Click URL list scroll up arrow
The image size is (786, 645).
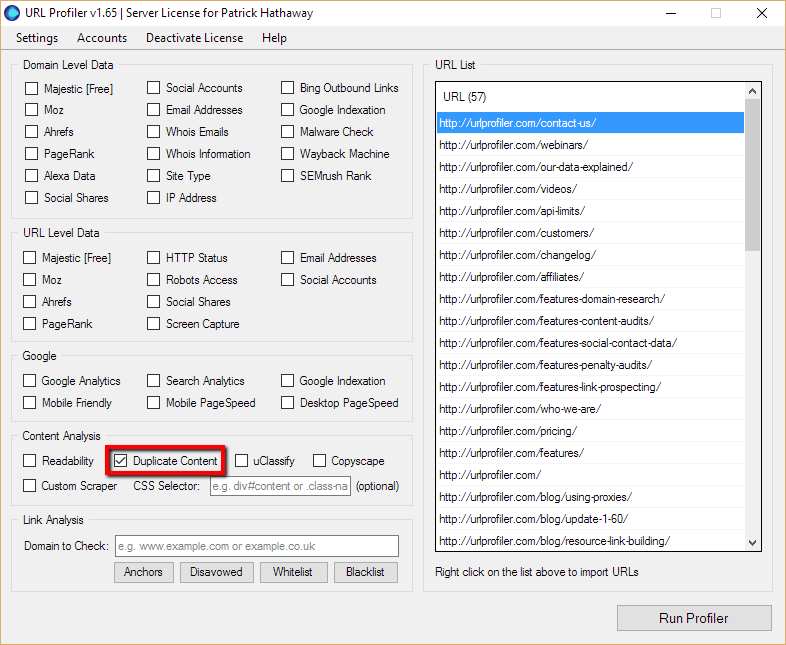tap(752, 91)
